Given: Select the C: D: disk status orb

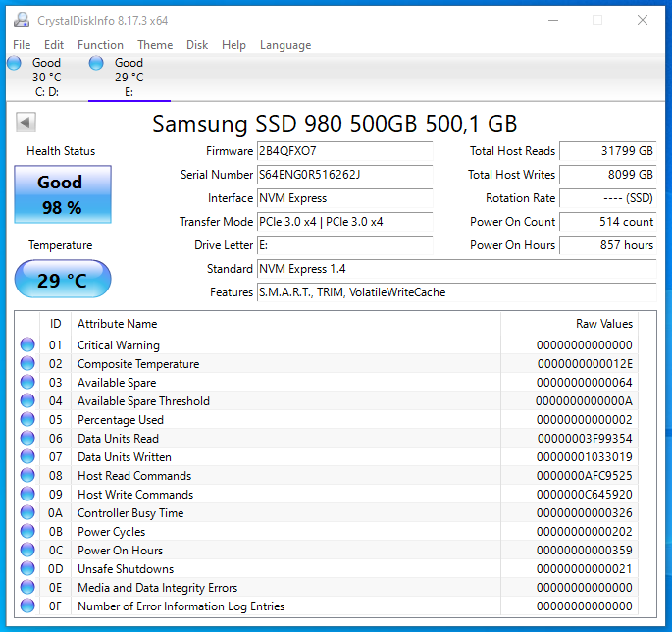Looking at the screenshot, I should click(x=14, y=63).
